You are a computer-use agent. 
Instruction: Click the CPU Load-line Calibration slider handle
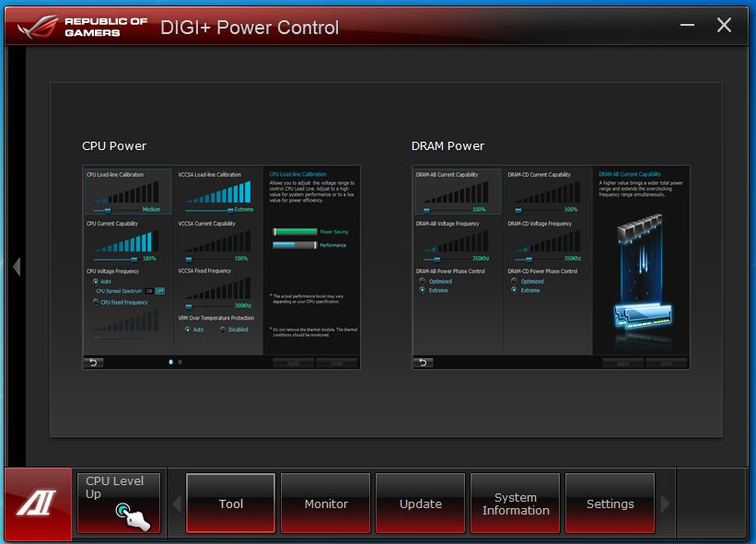(108, 210)
